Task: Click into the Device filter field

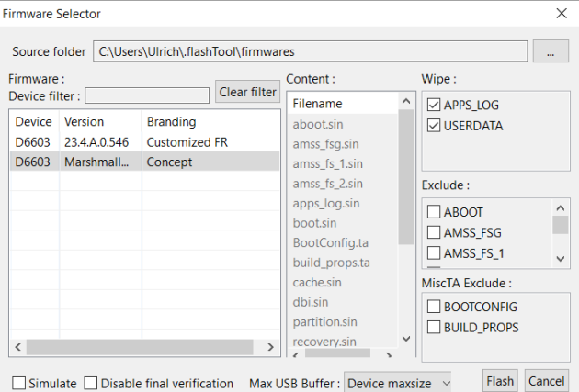Action: pyautogui.click(x=147, y=95)
